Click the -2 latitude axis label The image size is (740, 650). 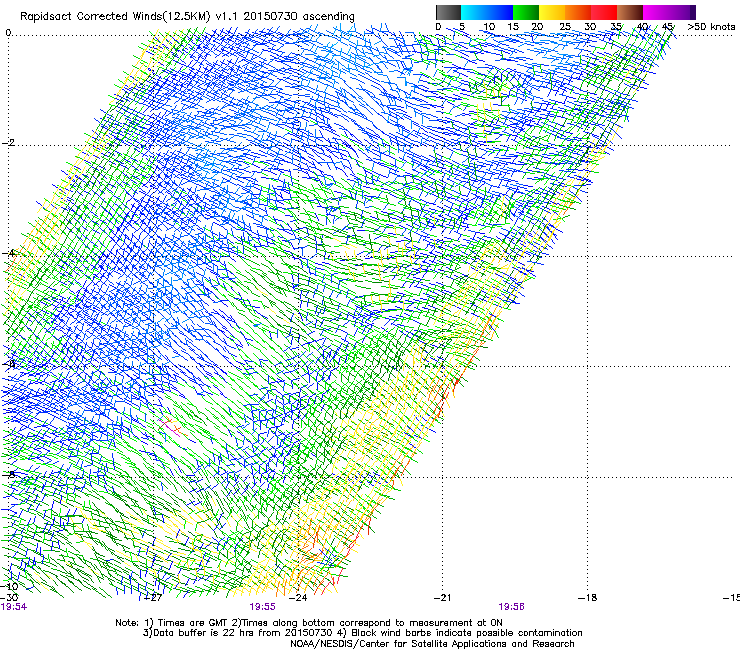8,143
